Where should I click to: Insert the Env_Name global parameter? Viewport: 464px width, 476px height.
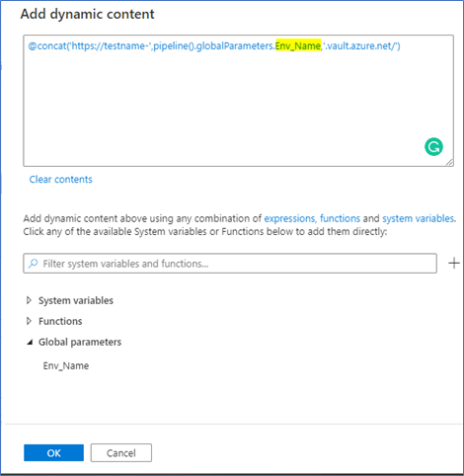pyautogui.click(x=66, y=365)
